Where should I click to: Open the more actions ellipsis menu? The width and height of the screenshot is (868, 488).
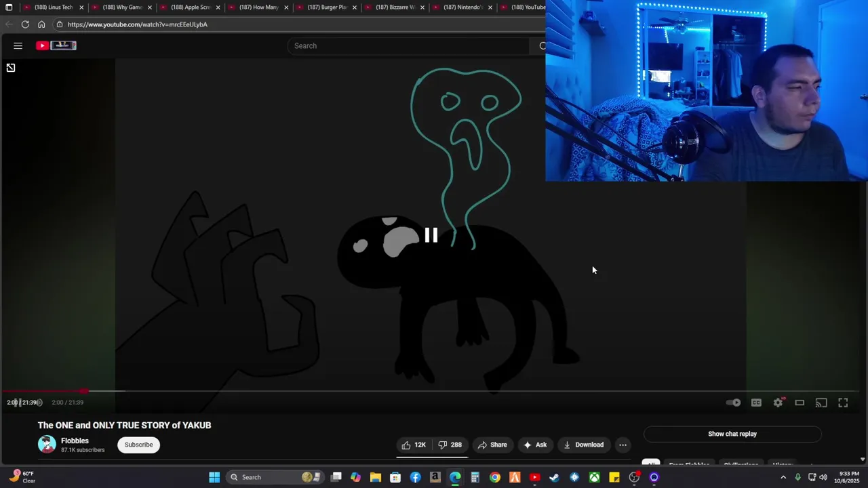pos(623,445)
